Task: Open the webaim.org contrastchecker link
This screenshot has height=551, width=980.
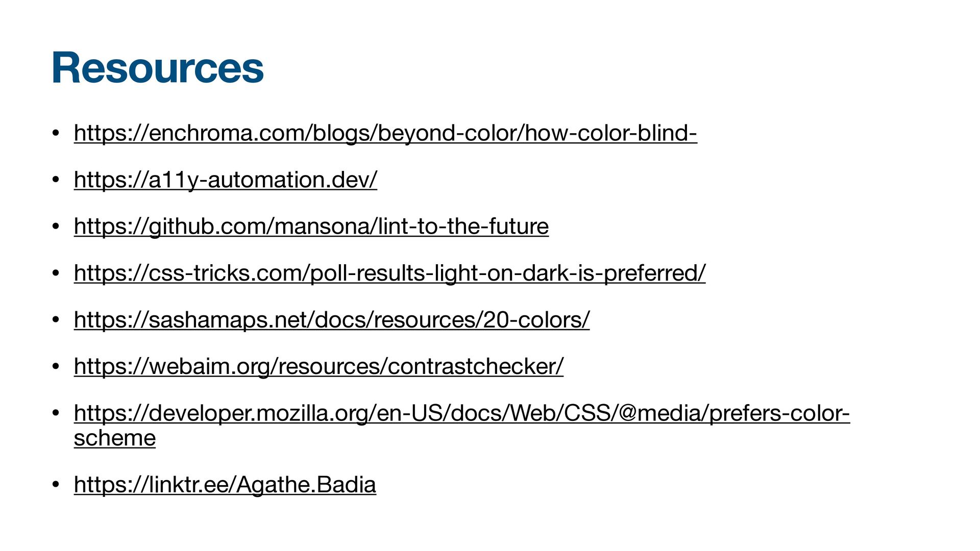Action: [x=319, y=366]
